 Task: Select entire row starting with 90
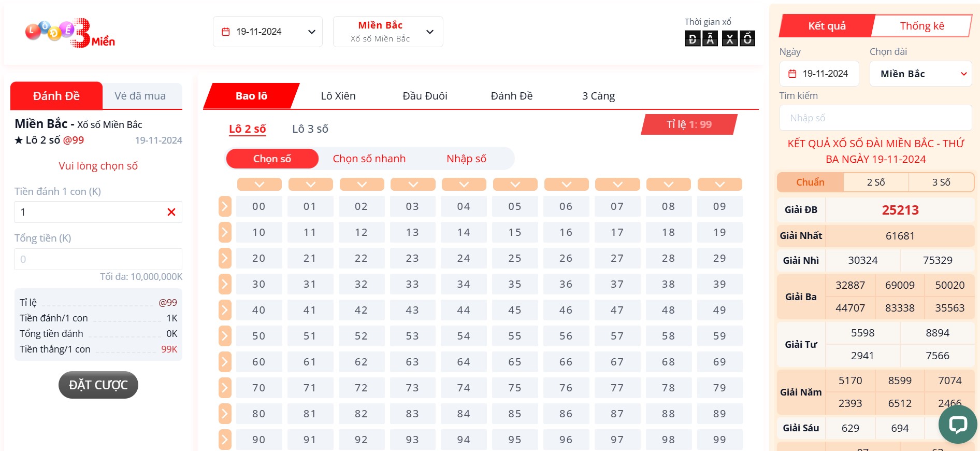point(225,440)
